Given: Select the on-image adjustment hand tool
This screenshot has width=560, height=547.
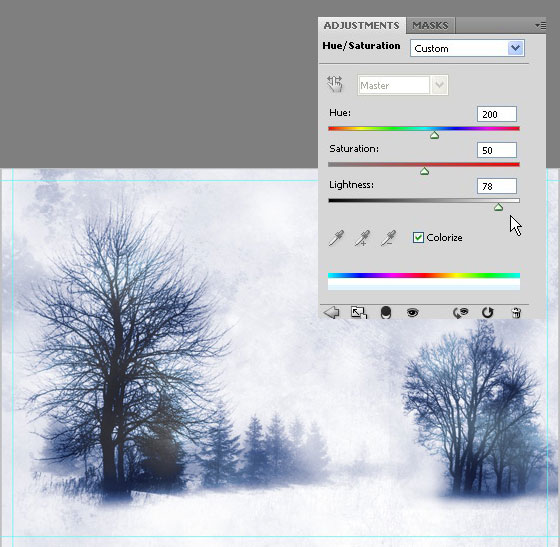Looking at the screenshot, I should tap(335, 84).
